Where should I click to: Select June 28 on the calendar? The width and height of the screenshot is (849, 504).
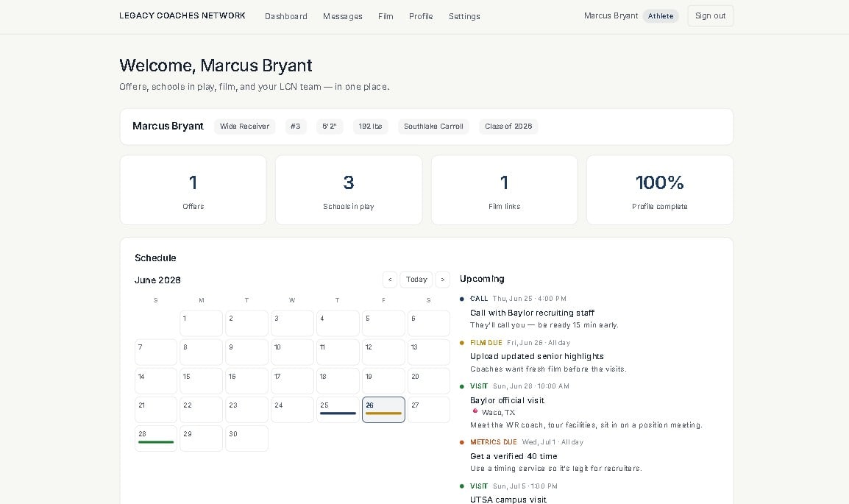(156, 439)
